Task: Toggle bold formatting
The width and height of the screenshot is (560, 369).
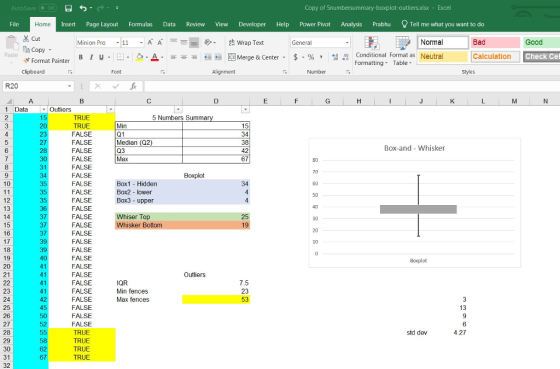Action: point(81,57)
